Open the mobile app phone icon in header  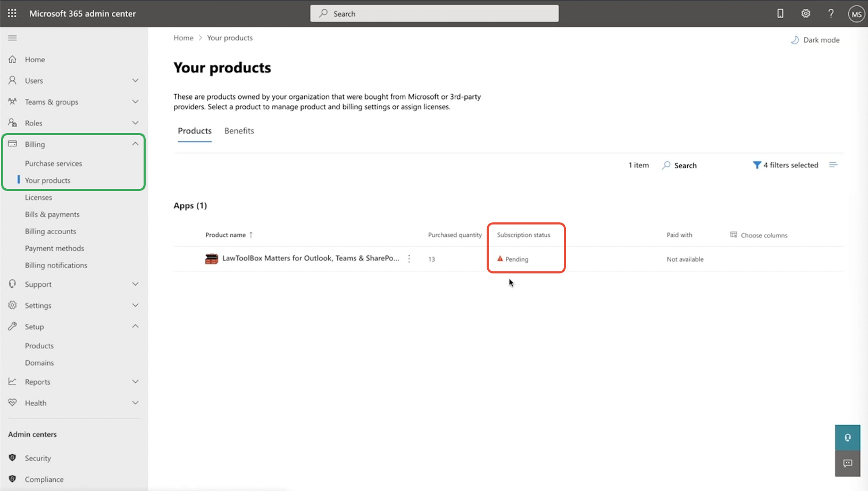click(x=780, y=13)
